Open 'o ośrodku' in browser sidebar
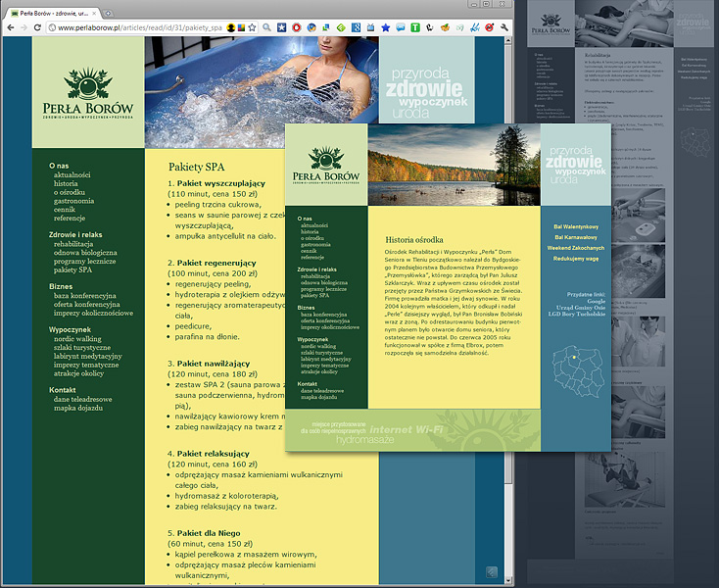This screenshot has width=719, height=588. coord(70,192)
